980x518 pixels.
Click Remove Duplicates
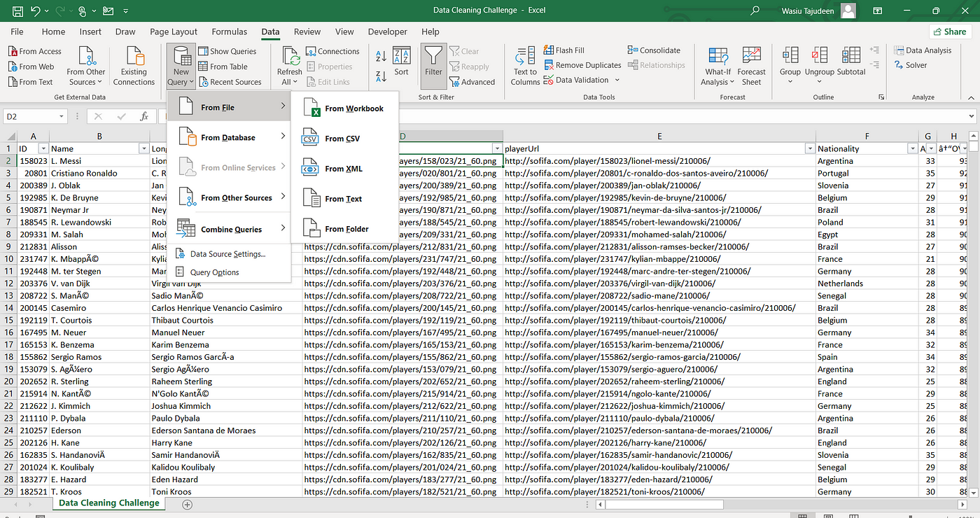[x=582, y=65]
